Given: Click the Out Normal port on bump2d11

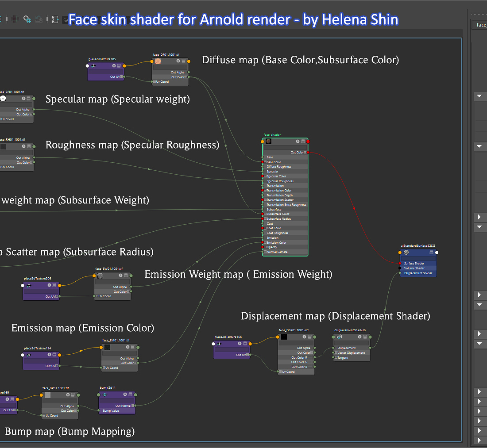Looking at the screenshot, I should tap(135, 406).
